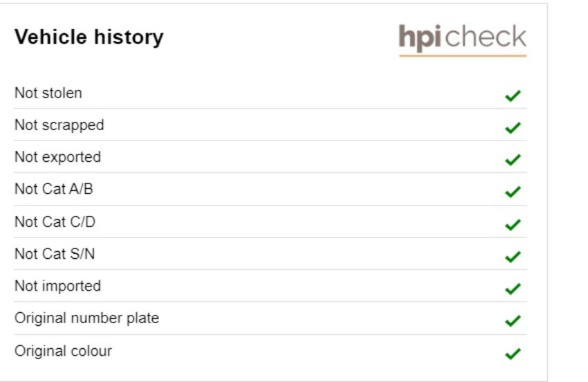This screenshot has width=588, height=382.
Task: Select the Not stolen label
Action: click(48, 93)
